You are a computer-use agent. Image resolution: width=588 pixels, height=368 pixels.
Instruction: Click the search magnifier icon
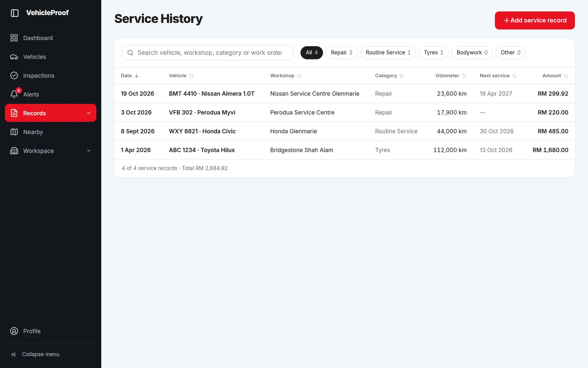(130, 53)
